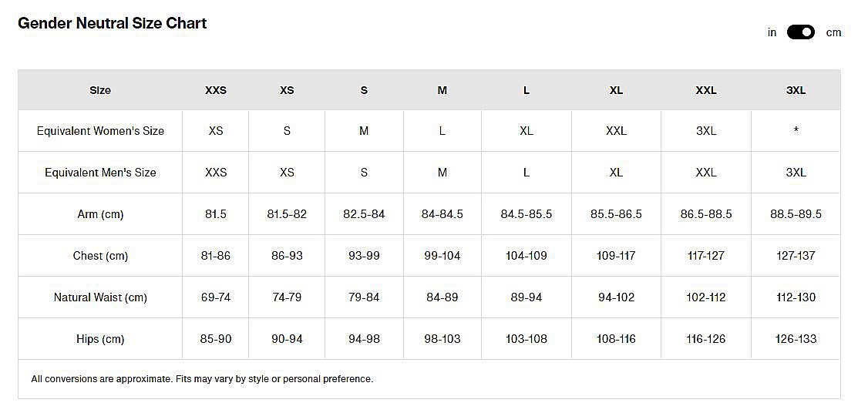Click the "Gender Neutral Size Chart" heading
Viewport: 868px width, 413px height.
[x=113, y=23]
